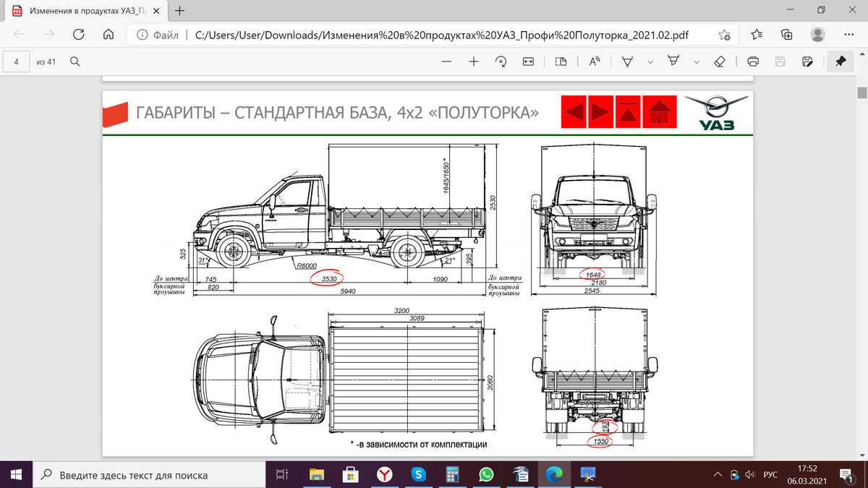This screenshot has width=868, height=488.
Task: Open page view options
Action: pyautogui.click(x=560, y=62)
